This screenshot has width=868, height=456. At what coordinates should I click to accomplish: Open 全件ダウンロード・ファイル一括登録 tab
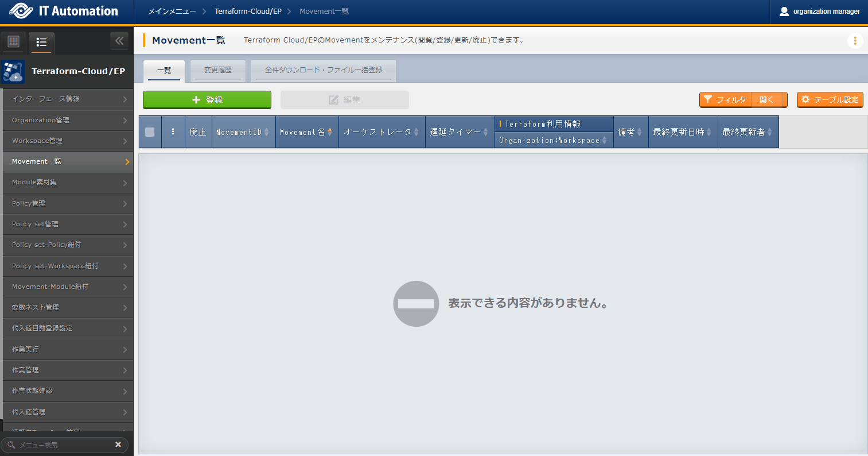pyautogui.click(x=323, y=70)
